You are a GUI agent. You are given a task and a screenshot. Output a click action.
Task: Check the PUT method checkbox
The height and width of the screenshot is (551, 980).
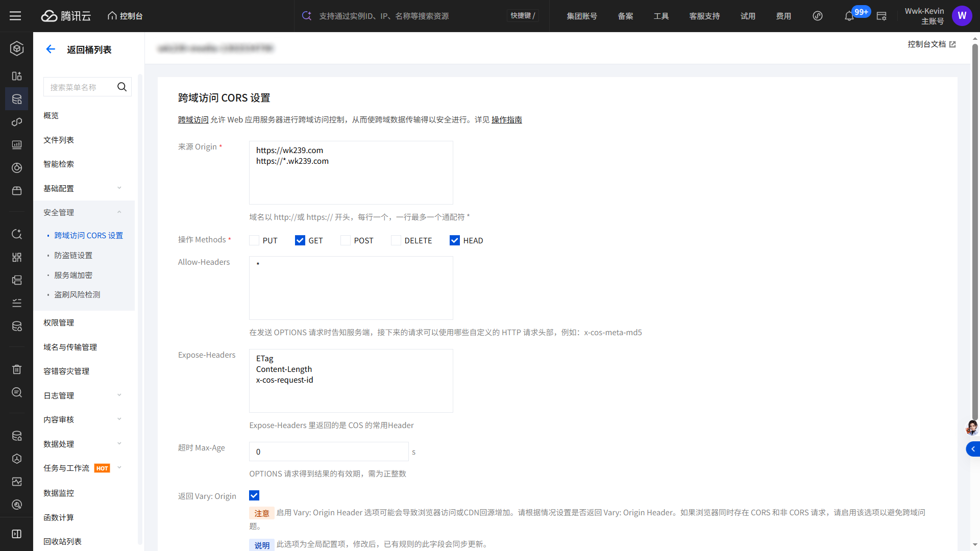tap(254, 240)
